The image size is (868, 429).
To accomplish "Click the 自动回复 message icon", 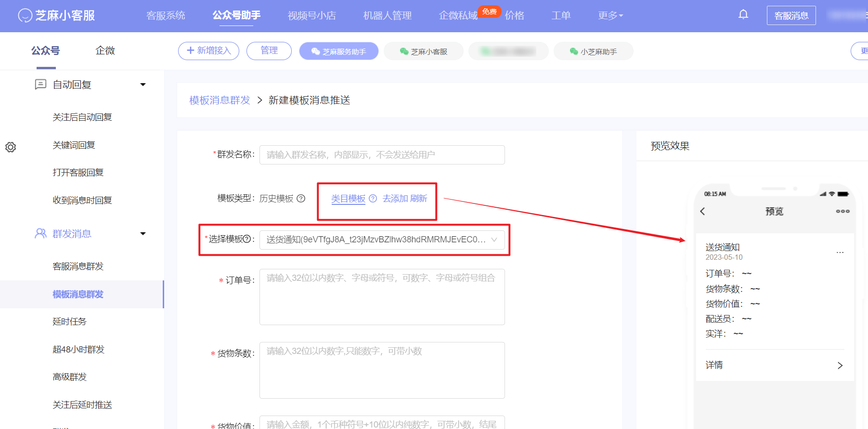I will click(x=40, y=85).
